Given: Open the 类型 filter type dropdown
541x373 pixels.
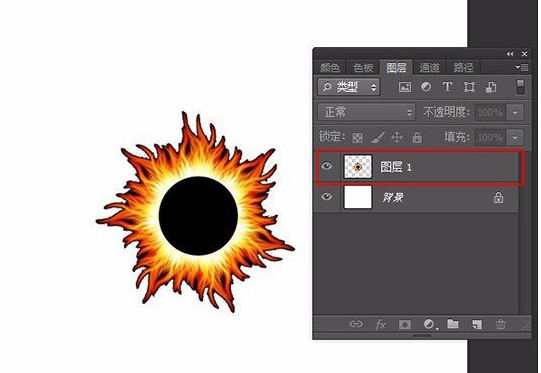Looking at the screenshot, I should tap(349, 87).
